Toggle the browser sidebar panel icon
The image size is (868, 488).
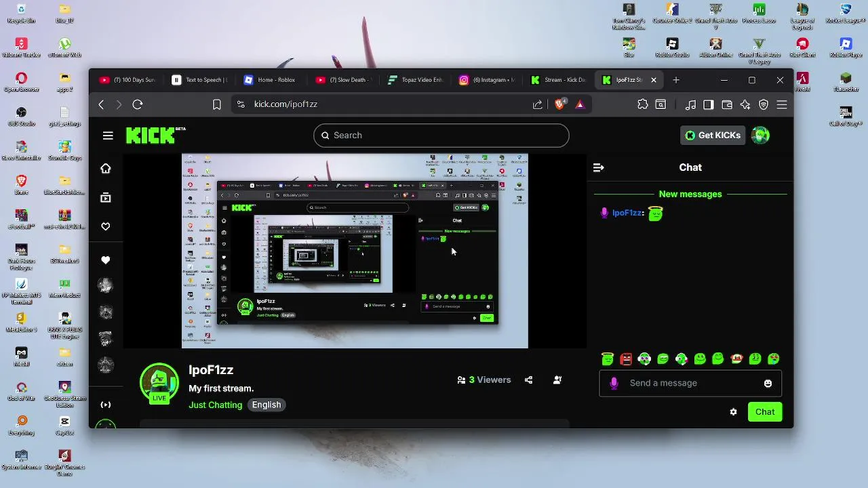point(709,104)
